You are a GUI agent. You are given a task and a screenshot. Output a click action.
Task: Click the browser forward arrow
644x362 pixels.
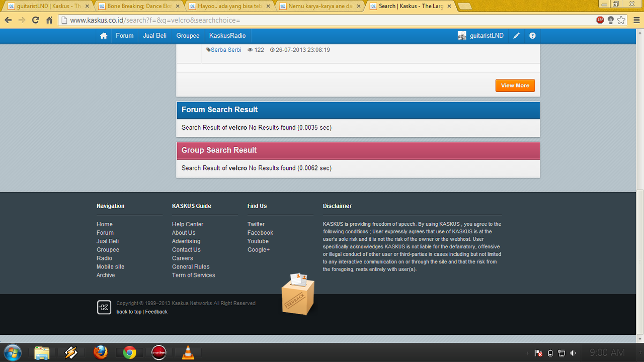coord(22,20)
